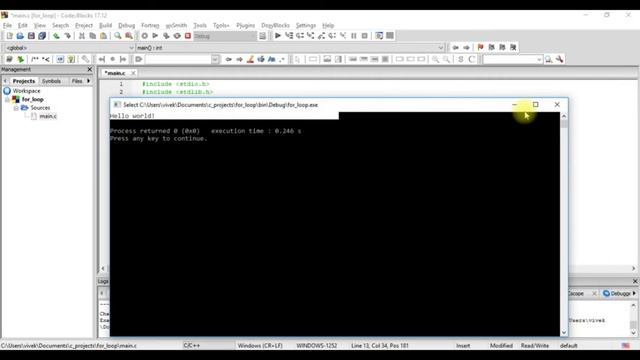Click the Jump back arrow icon
Viewport: 640px width, 360px height.
pyautogui.click(x=456, y=47)
